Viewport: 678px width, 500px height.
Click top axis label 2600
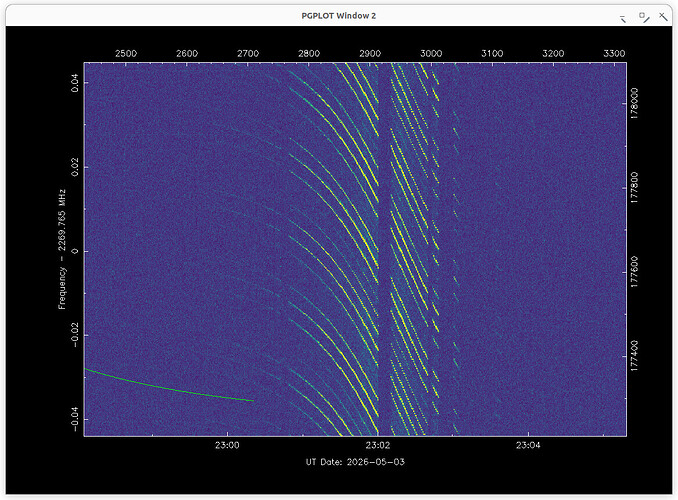coord(187,53)
